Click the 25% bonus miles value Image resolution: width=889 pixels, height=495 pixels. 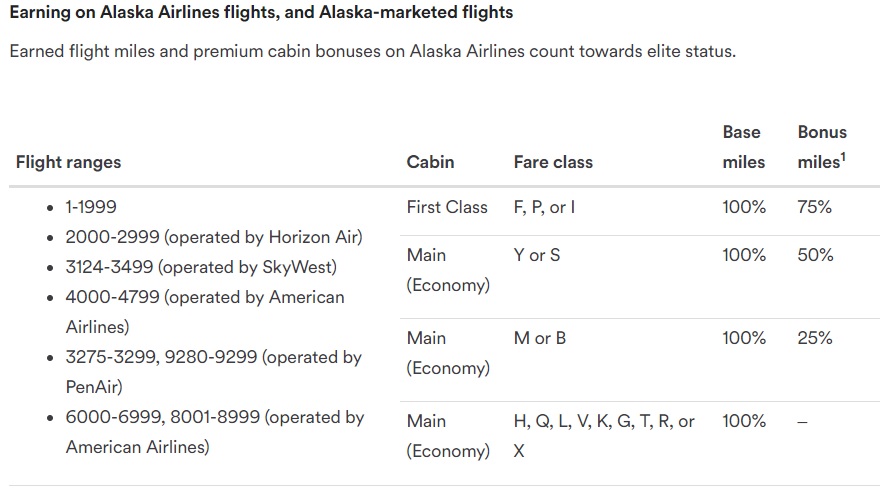click(x=815, y=339)
